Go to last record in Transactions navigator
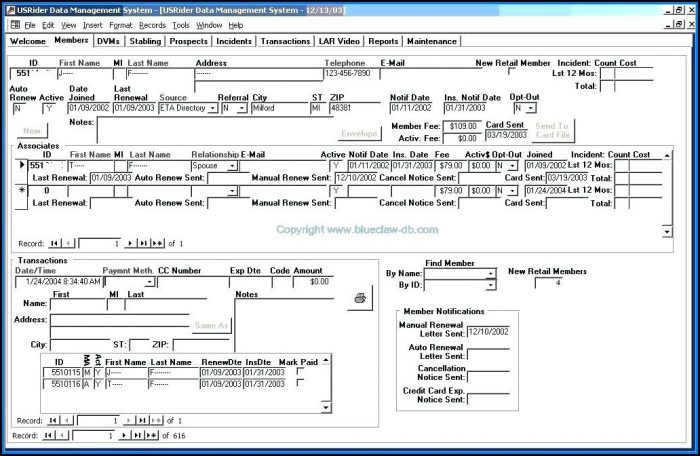Screen dimensions: 700x456 (x=142, y=420)
